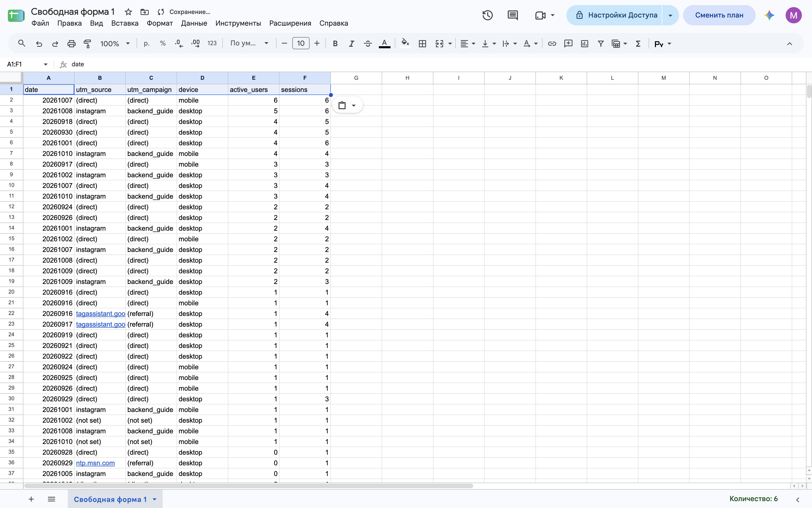Screen dimensions: 812x508
Task: Open the Данные menu
Action: [x=194, y=23]
